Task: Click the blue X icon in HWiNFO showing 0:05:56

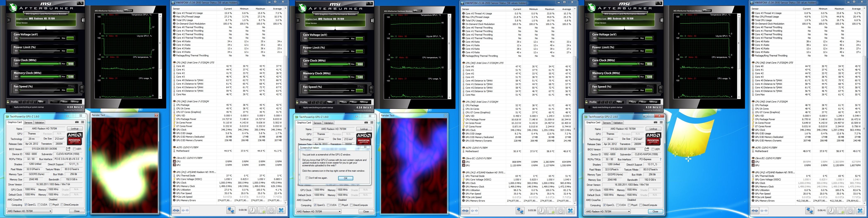Action: click(x=570, y=211)
